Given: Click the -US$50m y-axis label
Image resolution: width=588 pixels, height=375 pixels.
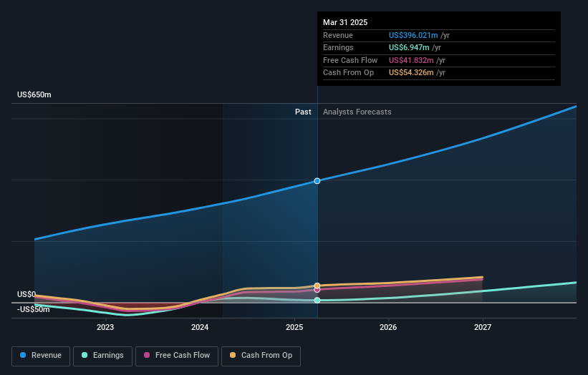Looking at the screenshot, I should click(x=34, y=309).
